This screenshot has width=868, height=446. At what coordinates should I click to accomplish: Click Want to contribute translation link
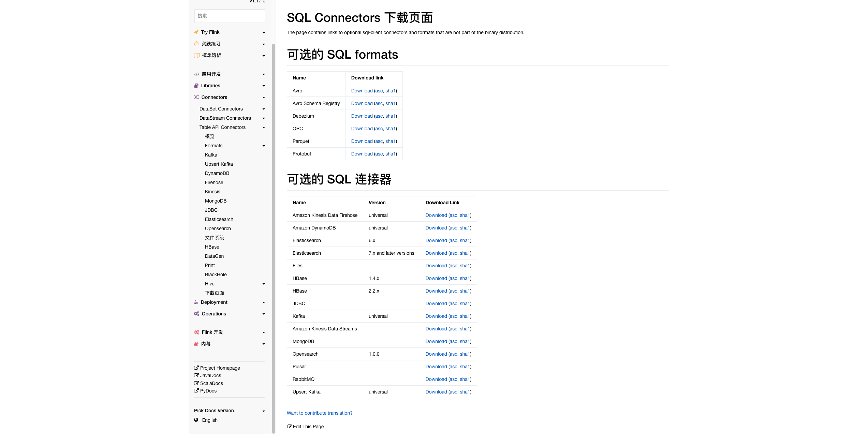tap(320, 413)
